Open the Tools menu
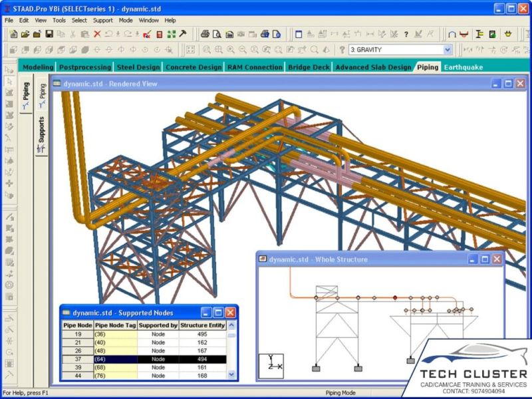 click(x=59, y=21)
